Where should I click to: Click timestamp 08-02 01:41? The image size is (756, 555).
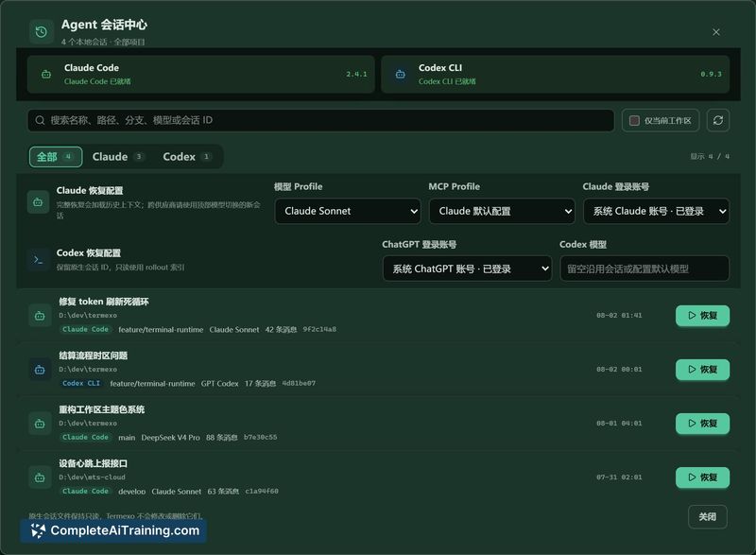point(619,316)
